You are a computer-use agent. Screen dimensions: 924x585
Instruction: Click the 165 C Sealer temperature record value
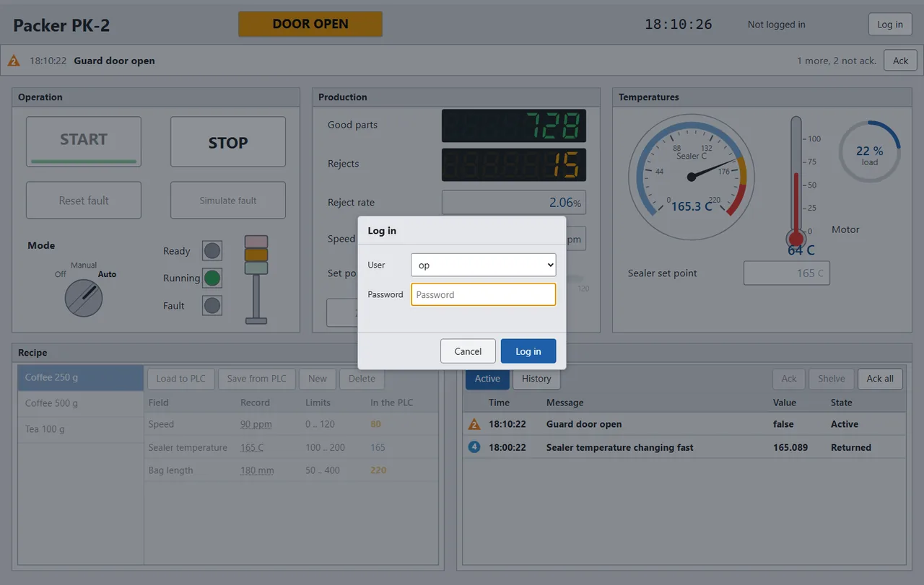click(252, 447)
